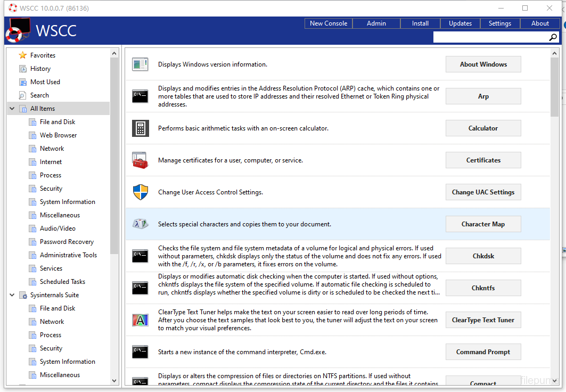
Task: Open Favorites with the star icon
Action: click(23, 55)
